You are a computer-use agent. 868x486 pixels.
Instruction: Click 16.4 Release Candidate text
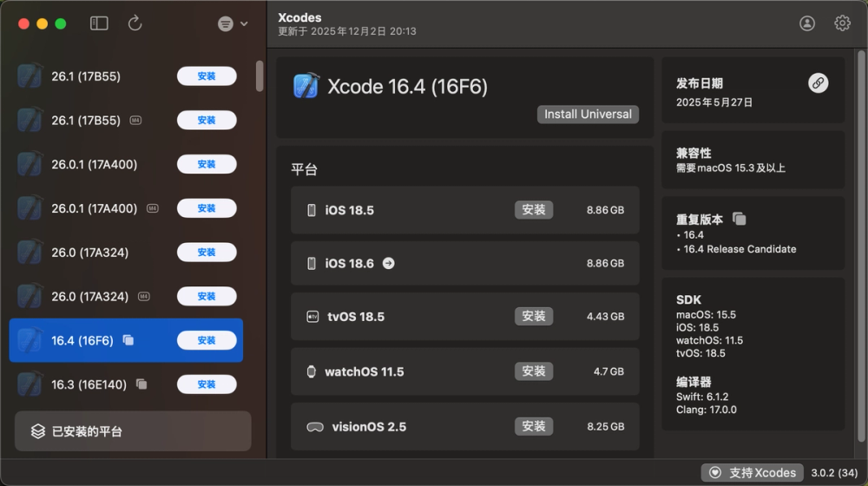[x=740, y=249]
